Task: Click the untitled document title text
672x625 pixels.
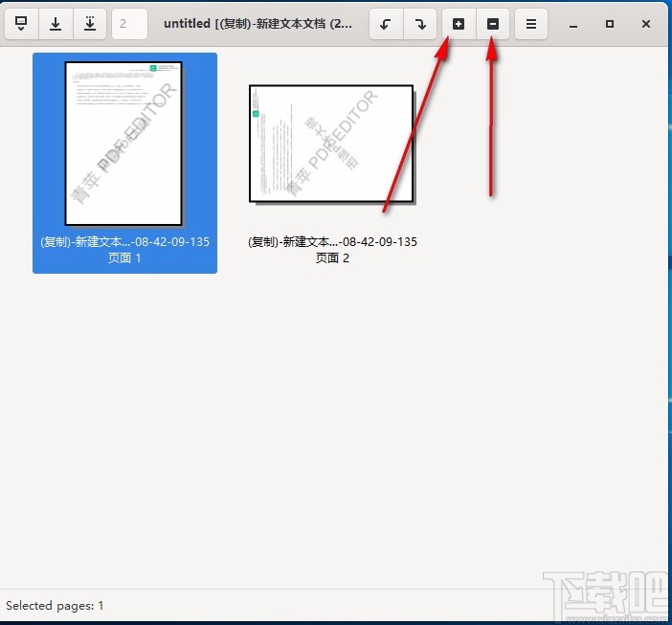Action: click(258, 24)
